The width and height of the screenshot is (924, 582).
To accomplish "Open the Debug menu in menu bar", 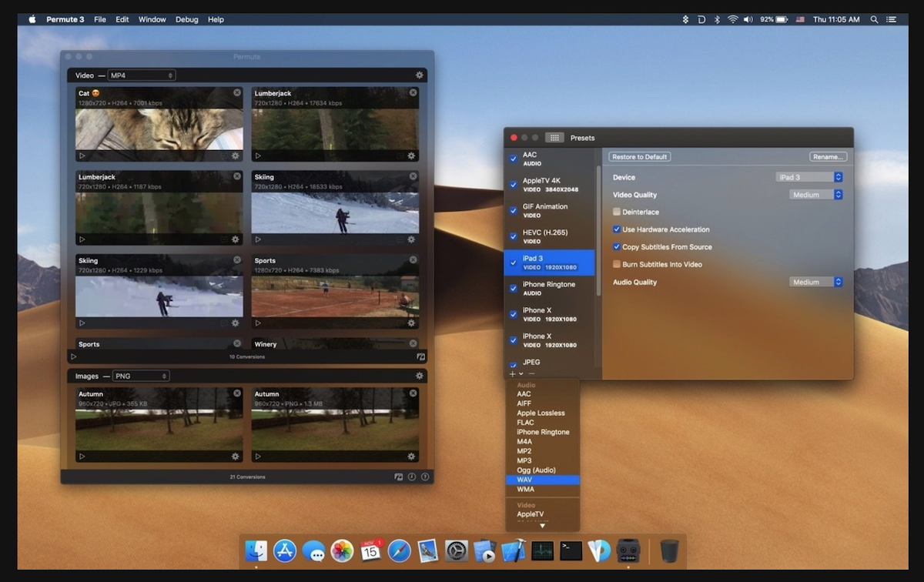I will coord(186,19).
